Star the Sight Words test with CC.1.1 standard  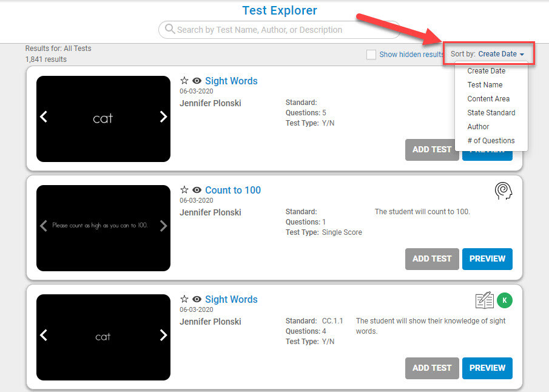[x=184, y=299]
